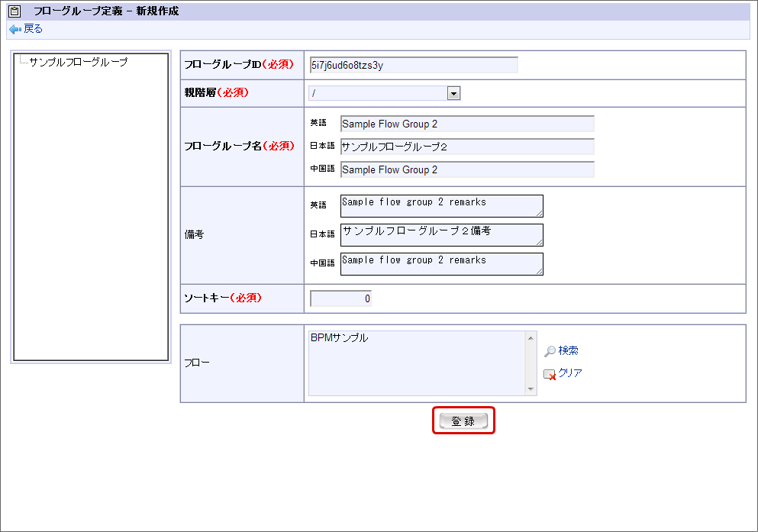Screen dimensions: 758x532
Task: Select BPMサンプル in the flow list
Action: pyautogui.click(x=340, y=337)
